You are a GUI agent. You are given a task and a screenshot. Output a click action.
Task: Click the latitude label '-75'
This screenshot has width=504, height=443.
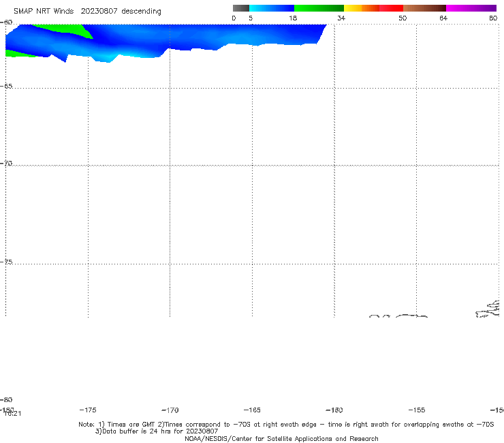[6, 262]
